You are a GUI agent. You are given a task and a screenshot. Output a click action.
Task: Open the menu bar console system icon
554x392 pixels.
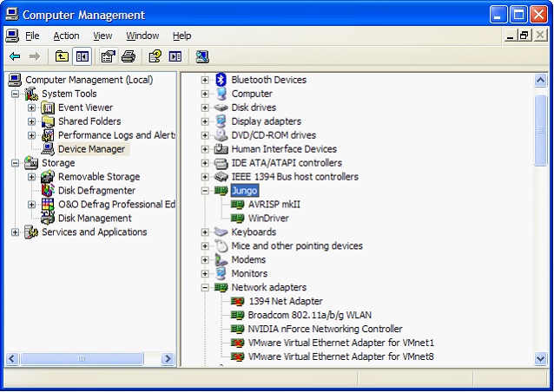(x=12, y=36)
